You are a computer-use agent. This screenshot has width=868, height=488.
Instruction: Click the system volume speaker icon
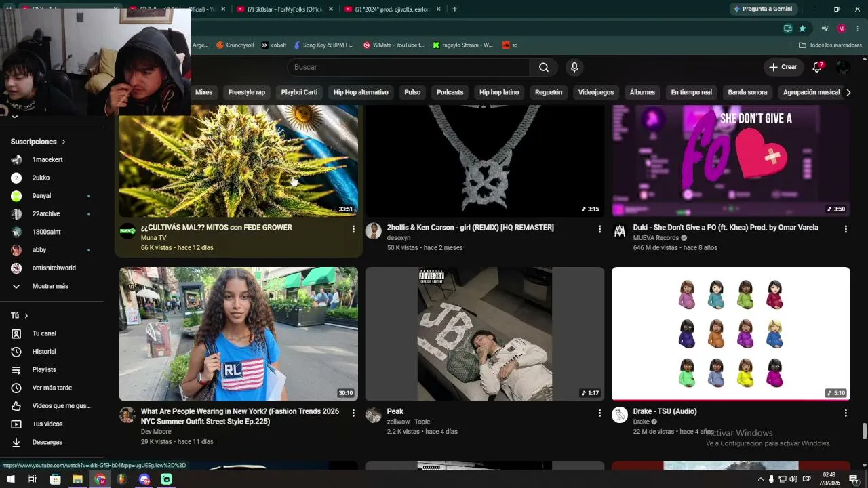[793, 479]
